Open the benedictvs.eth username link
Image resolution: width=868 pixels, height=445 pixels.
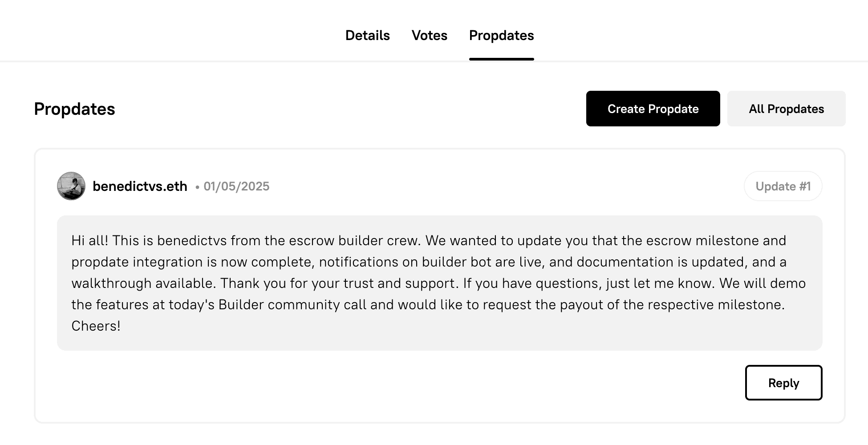click(x=140, y=186)
